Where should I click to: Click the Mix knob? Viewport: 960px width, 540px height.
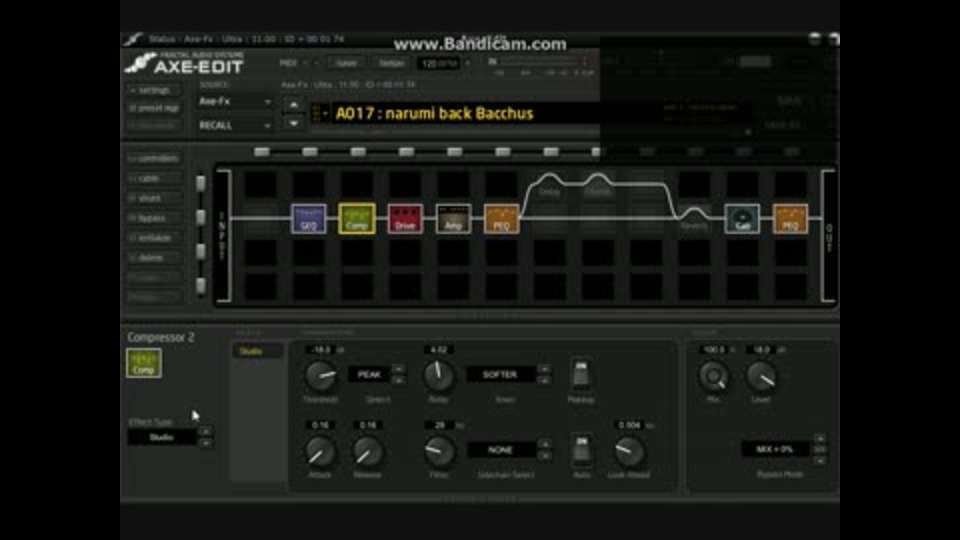713,376
